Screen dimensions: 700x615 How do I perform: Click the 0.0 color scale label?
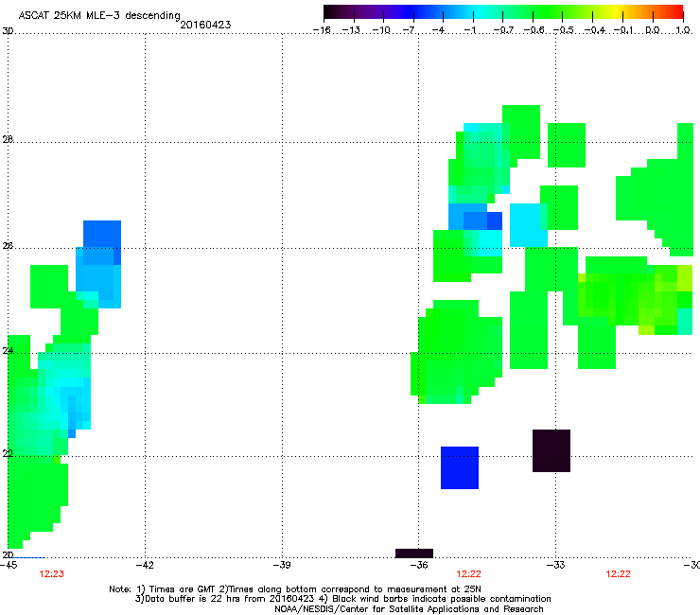(x=653, y=30)
